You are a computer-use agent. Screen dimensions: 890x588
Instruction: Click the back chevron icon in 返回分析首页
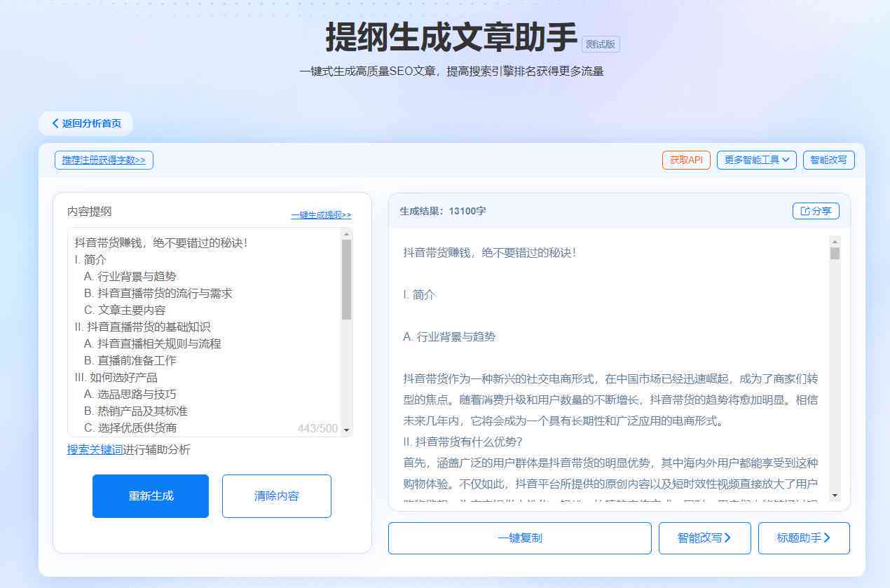click(55, 123)
